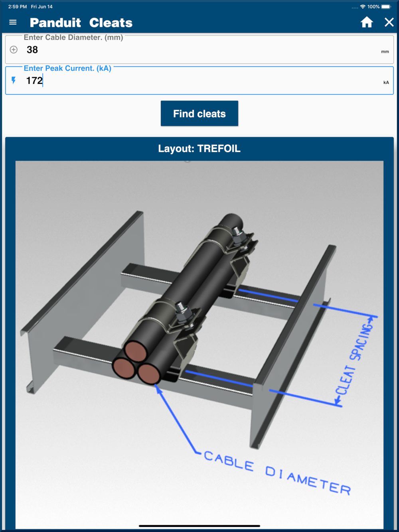Tap the Fri Jun 14 date
This screenshot has height=532, width=399.
coord(42,7)
